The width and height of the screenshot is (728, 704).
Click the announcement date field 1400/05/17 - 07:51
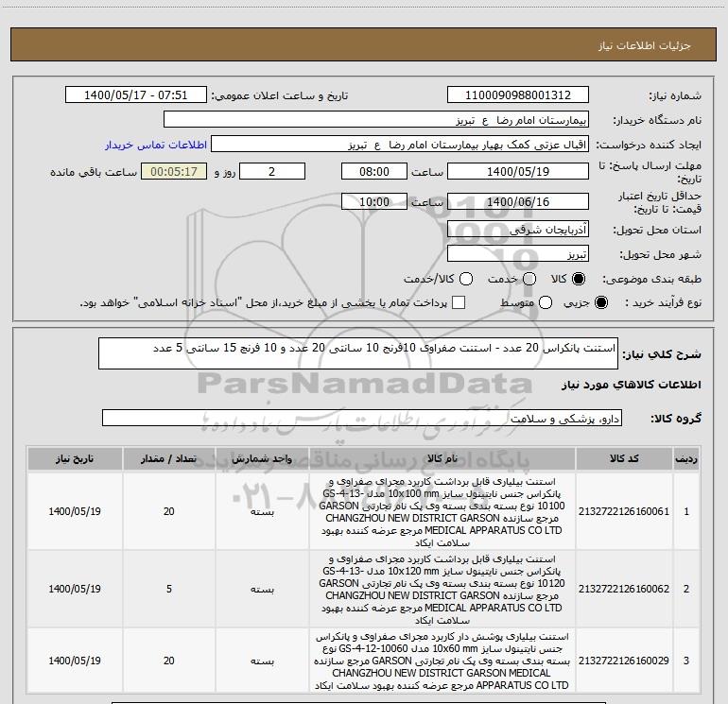coord(135,95)
